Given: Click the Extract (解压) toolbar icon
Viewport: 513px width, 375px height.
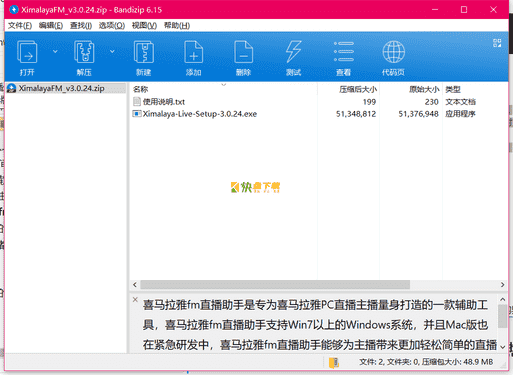Looking at the screenshot, I should [84, 52].
